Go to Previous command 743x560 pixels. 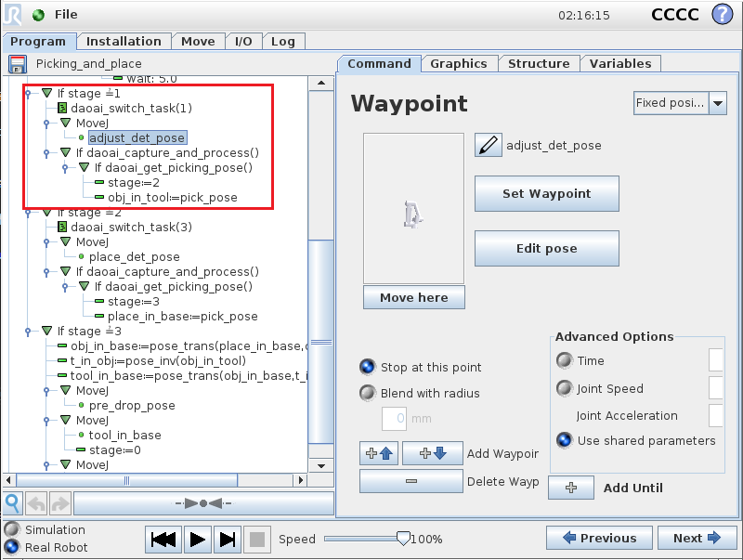[x=599, y=538]
